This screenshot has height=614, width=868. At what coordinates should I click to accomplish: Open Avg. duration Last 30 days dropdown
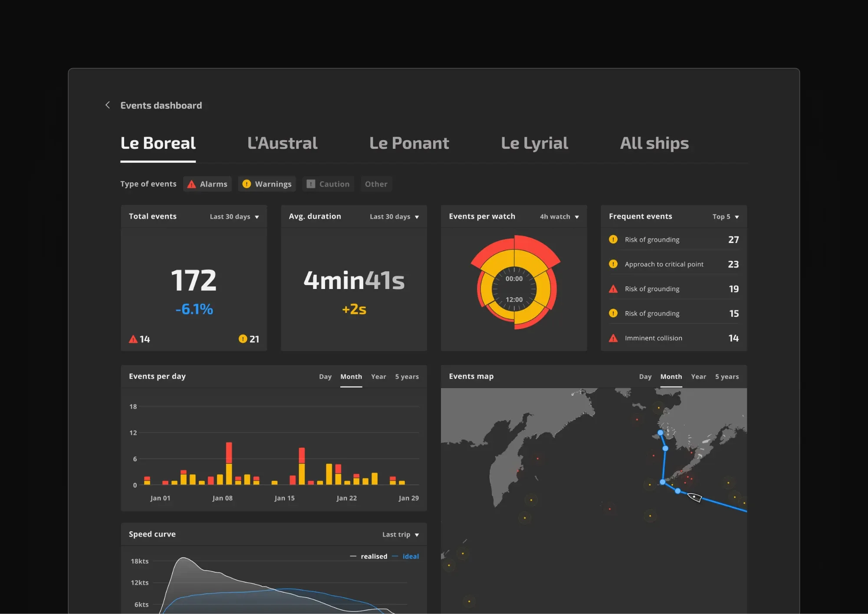[395, 217]
